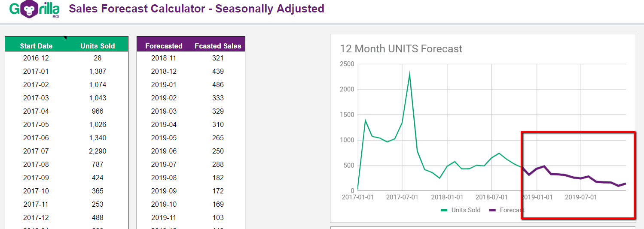Click the 12 Month UNITS Forecast chart title
The image size is (644, 229).
pos(401,49)
